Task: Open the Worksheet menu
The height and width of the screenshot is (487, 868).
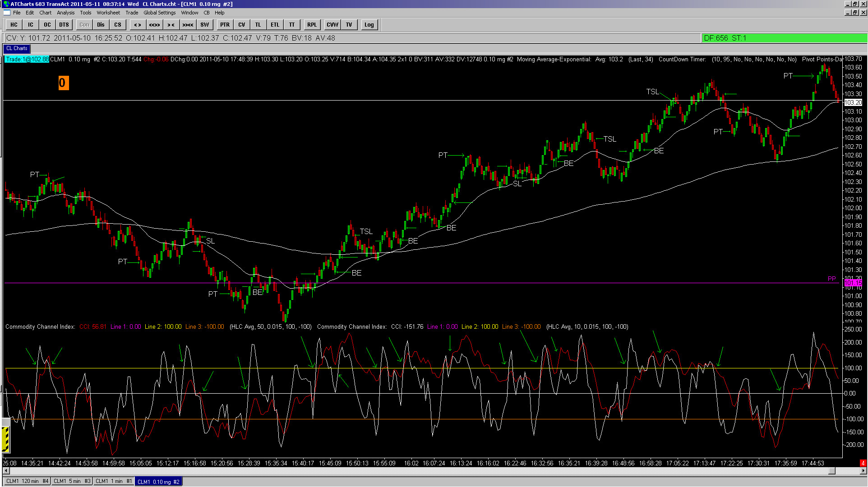Action: [108, 13]
